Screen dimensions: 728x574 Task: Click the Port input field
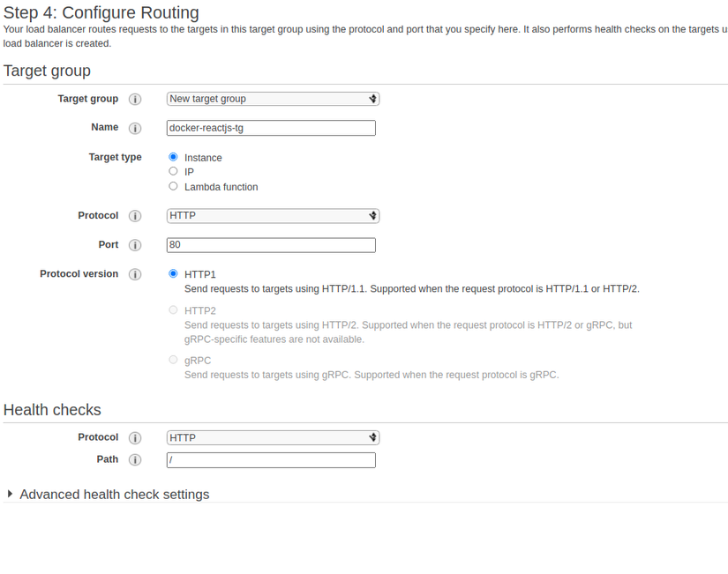(x=271, y=245)
